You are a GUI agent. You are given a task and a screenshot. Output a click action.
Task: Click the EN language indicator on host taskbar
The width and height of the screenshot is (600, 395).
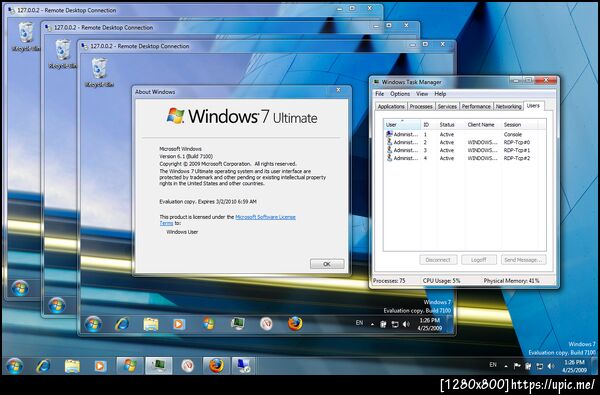click(493, 365)
